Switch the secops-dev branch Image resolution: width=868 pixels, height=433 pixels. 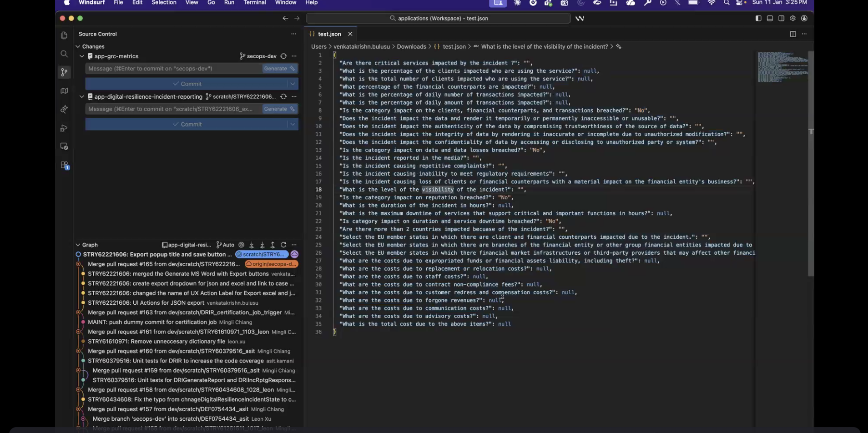[258, 56]
